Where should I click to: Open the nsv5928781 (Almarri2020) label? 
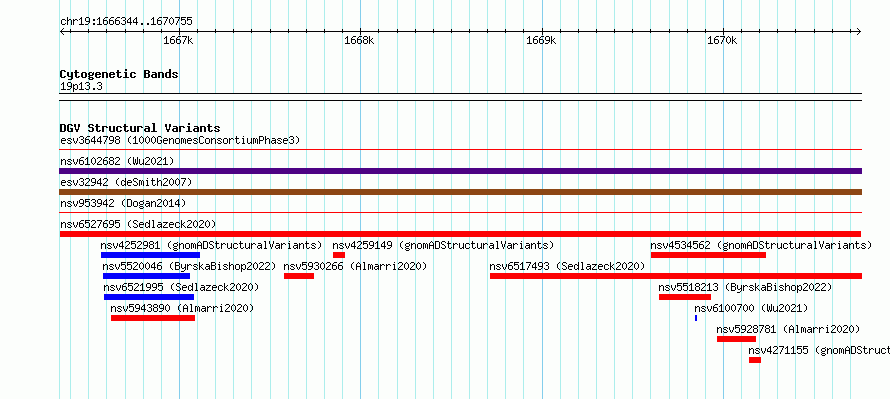[x=788, y=329]
